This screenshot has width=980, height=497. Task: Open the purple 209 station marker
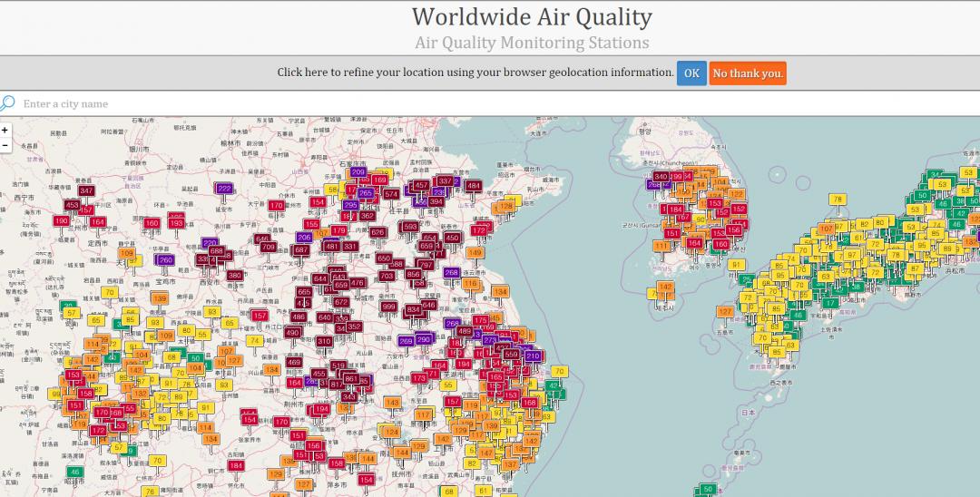(358, 171)
